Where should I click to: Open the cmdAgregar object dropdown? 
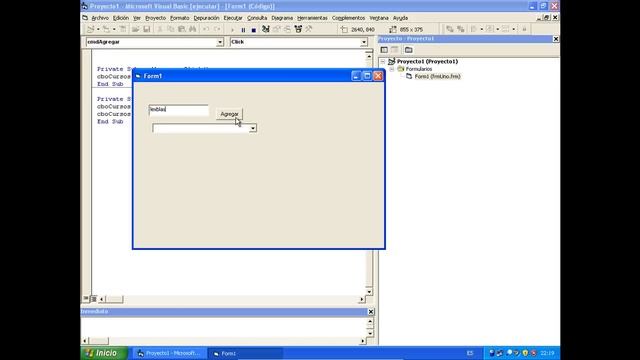point(220,42)
